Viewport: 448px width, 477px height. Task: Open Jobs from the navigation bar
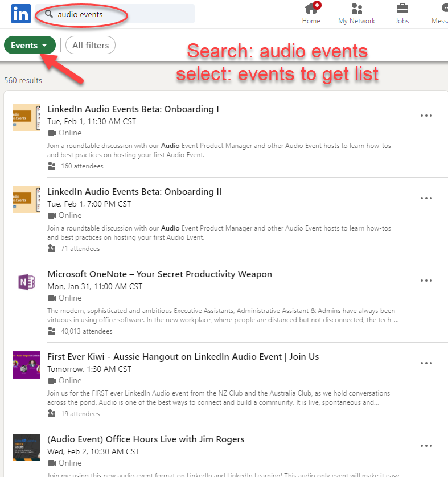coord(402,14)
